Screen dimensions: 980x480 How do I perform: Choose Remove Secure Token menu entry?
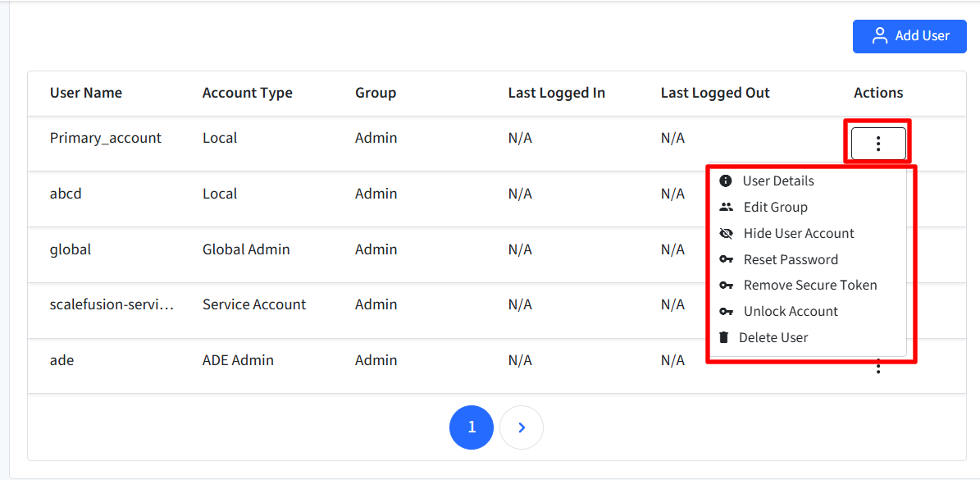(809, 285)
